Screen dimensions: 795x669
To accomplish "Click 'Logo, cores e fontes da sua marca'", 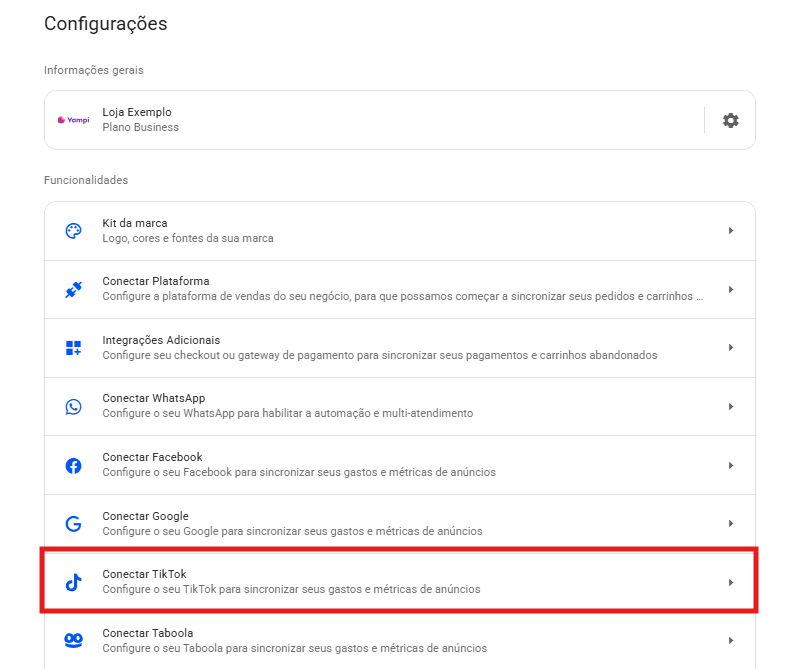I will (x=188, y=238).
